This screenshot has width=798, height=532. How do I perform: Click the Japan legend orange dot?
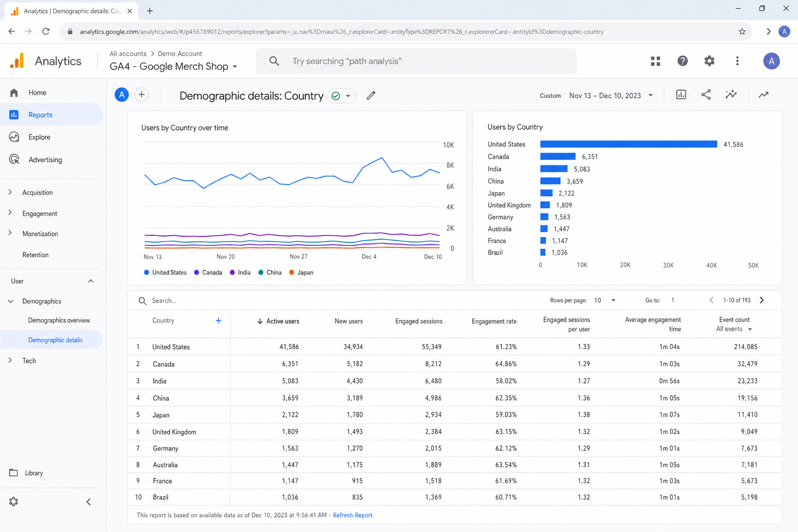pyautogui.click(x=291, y=272)
